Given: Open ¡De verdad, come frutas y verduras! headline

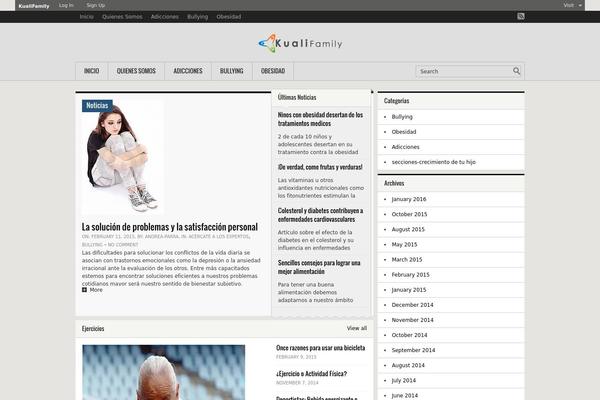Looking at the screenshot, I should [x=320, y=167].
